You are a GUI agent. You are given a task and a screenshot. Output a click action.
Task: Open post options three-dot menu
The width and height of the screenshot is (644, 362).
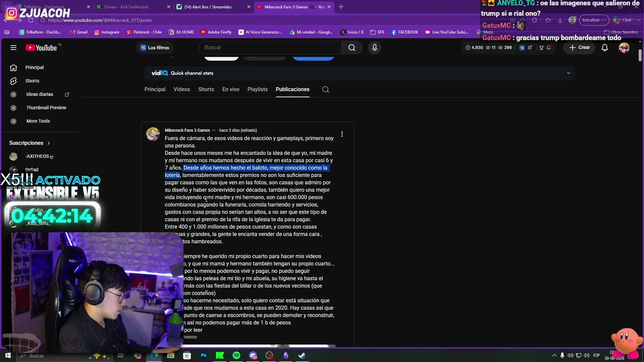point(342,134)
